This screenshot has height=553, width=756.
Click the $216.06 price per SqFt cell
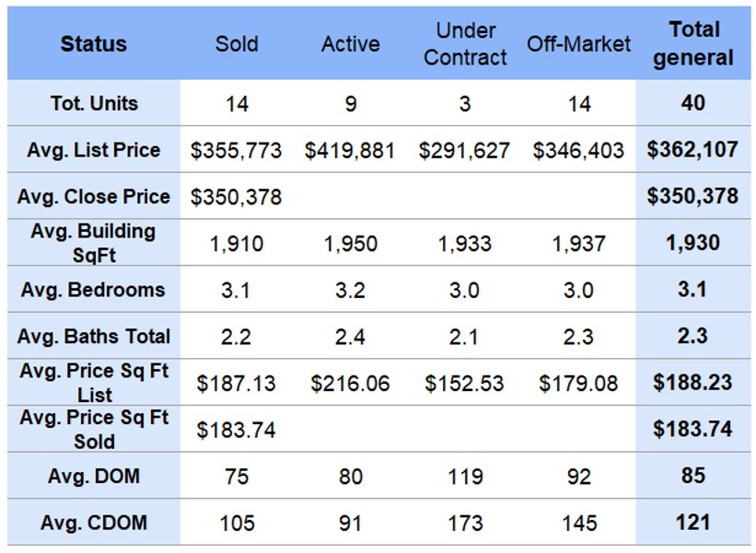pyautogui.click(x=350, y=384)
